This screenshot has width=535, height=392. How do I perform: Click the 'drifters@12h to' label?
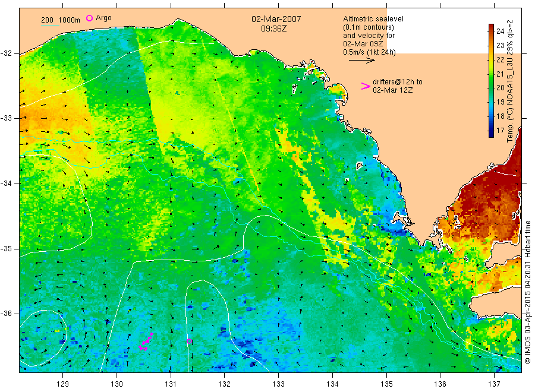point(398,82)
